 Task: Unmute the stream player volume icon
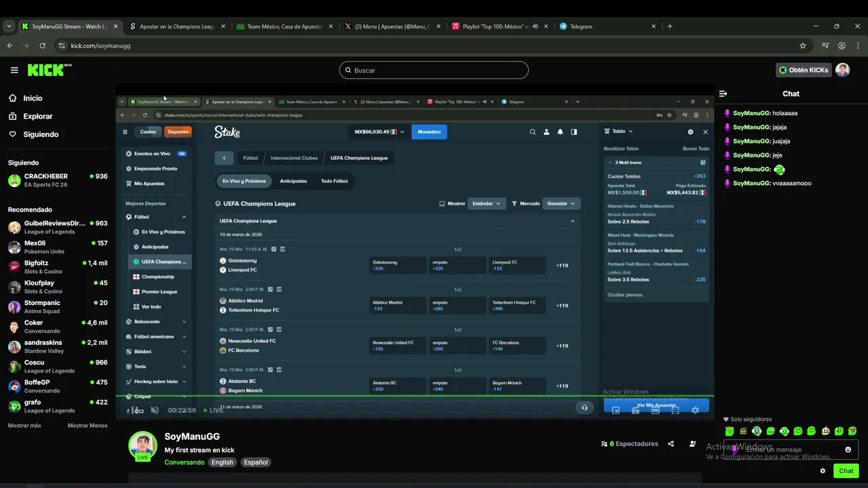tap(155, 410)
